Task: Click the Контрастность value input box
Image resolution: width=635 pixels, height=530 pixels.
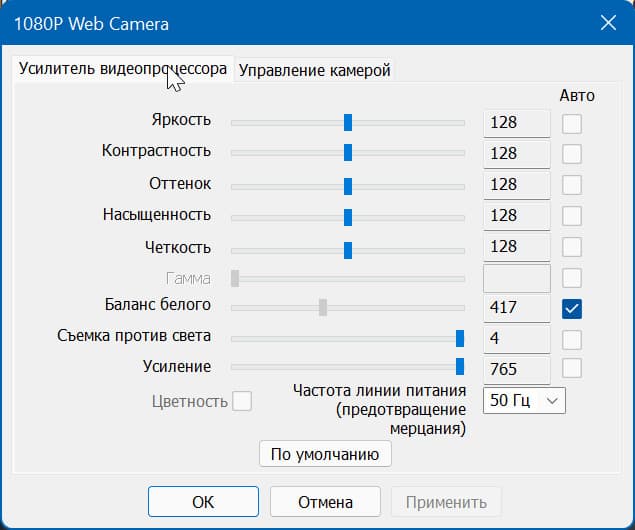Action: pos(516,154)
